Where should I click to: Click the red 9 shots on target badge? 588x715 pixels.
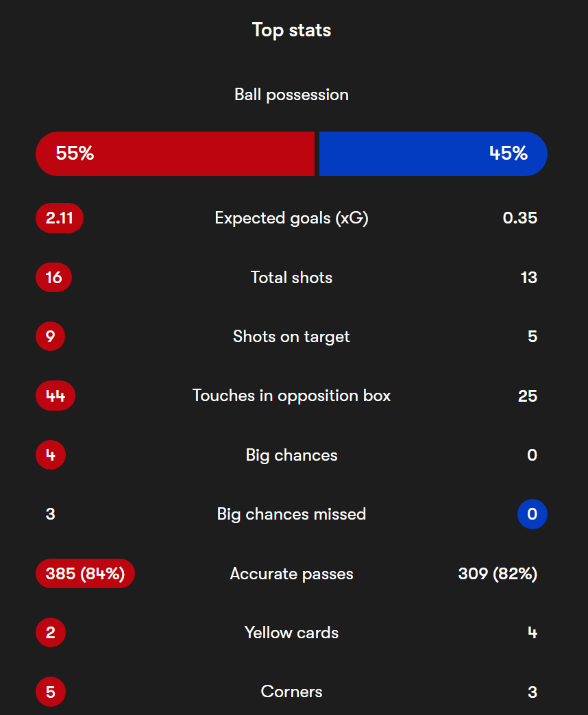(x=51, y=337)
